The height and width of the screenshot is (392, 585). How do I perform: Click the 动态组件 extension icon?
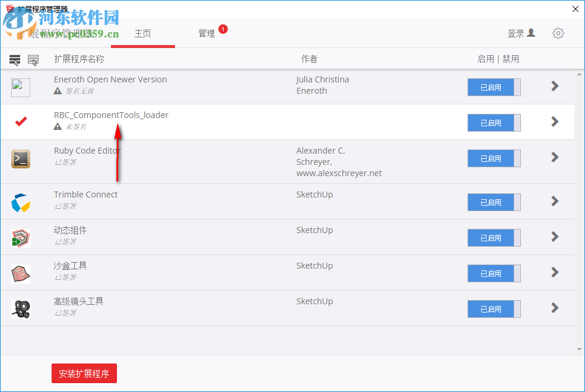pos(20,237)
